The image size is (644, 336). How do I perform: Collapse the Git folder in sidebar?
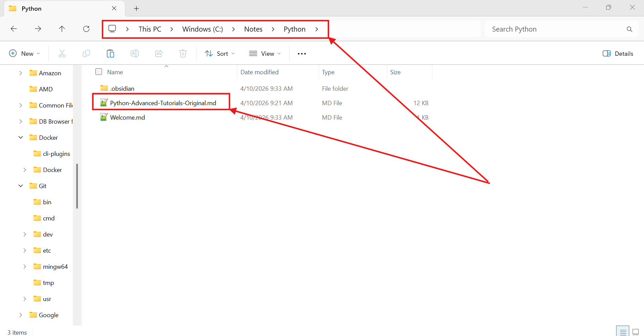click(x=20, y=185)
